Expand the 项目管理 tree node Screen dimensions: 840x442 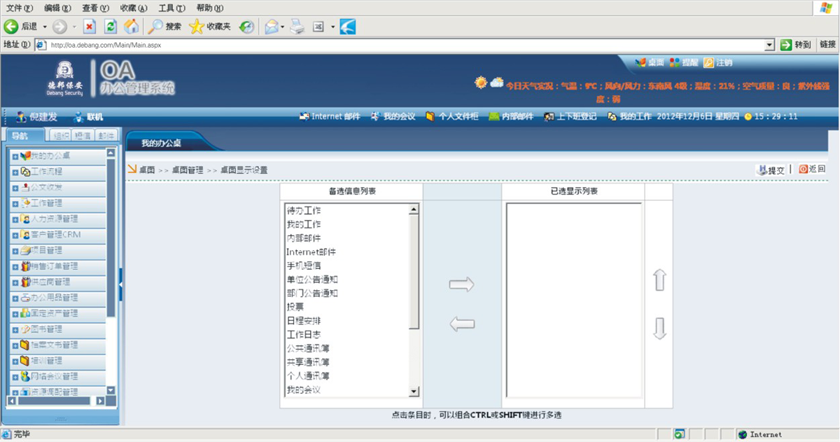(15, 250)
